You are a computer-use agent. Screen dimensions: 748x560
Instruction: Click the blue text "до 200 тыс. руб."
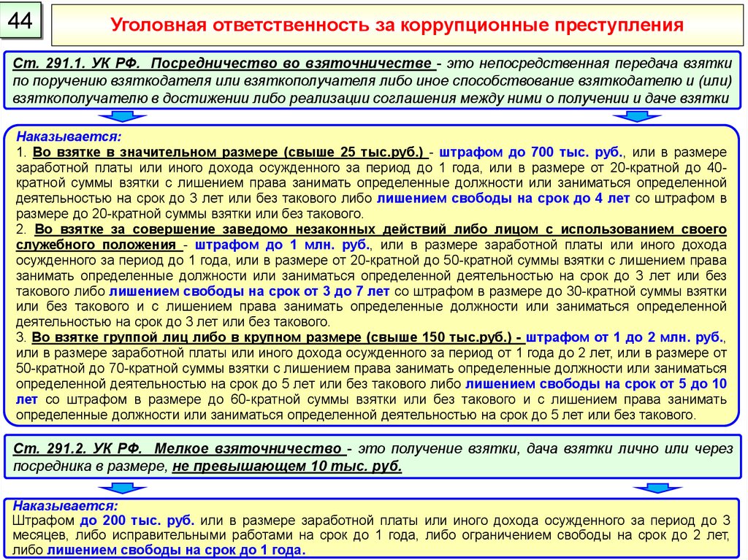pyautogui.click(x=137, y=521)
